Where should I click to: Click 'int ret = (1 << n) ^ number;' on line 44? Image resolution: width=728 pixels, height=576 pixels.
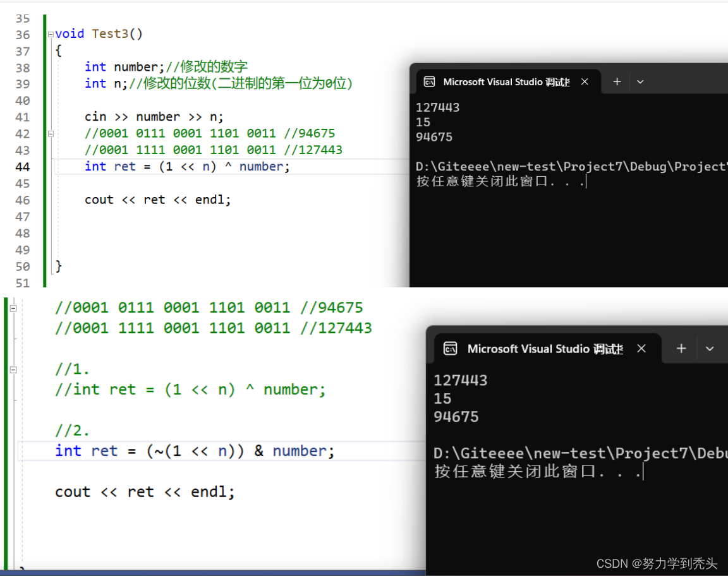pyautogui.click(x=187, y=166)
